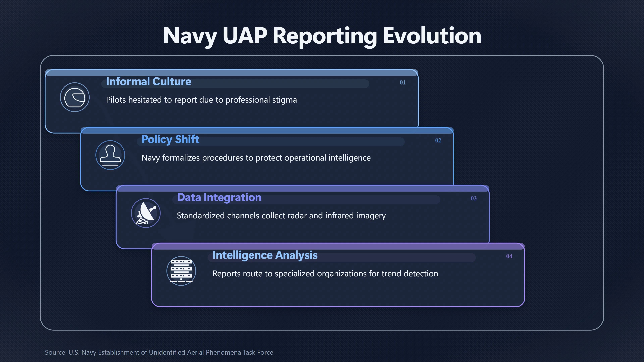
Task: Click the rubber stamp icon
Action: point(110,155)
